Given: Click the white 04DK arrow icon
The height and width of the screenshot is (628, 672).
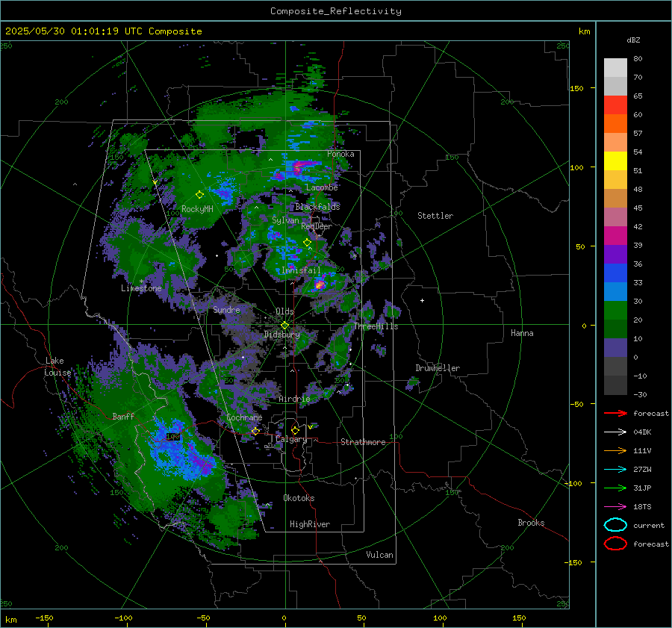Looking at the screenshot, I should [615, 432].
